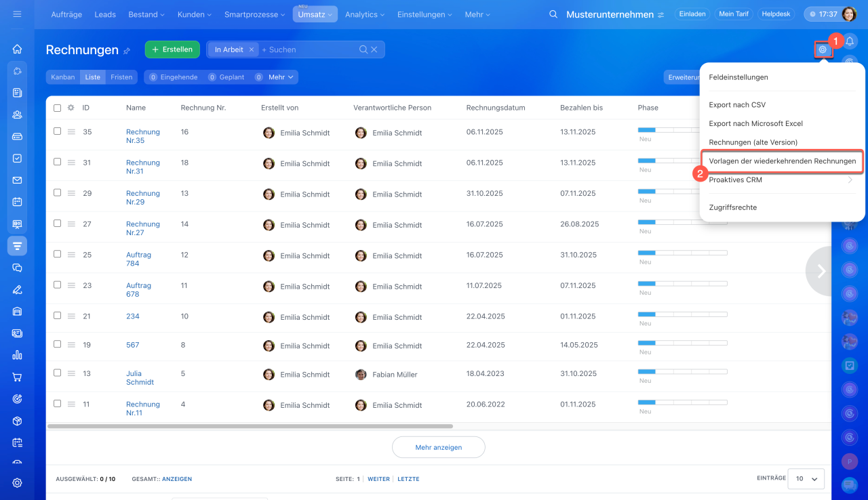The width and height of the screenshot is (868, 500).
Task: Open the mail icon in left sidebar
Action: click(17, 180)
